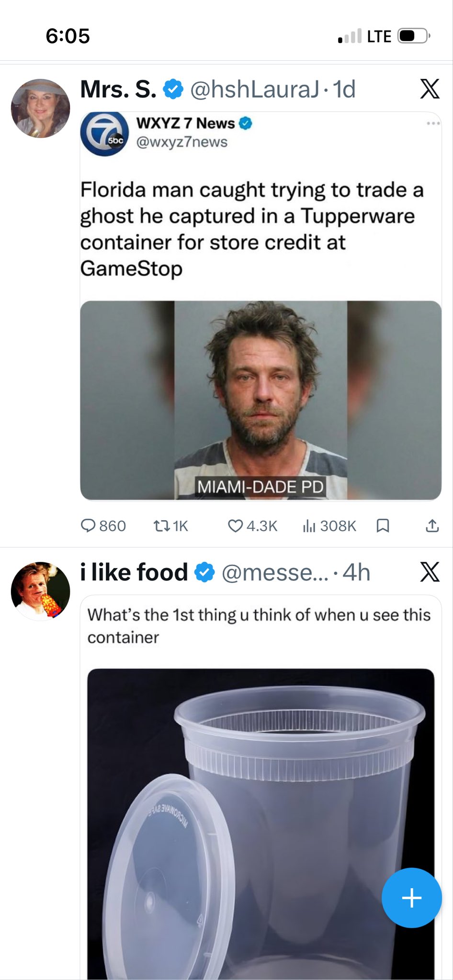Screen dimensions: 453x980
Task: Compose a new post with plus button
Action: pos(411,898)
